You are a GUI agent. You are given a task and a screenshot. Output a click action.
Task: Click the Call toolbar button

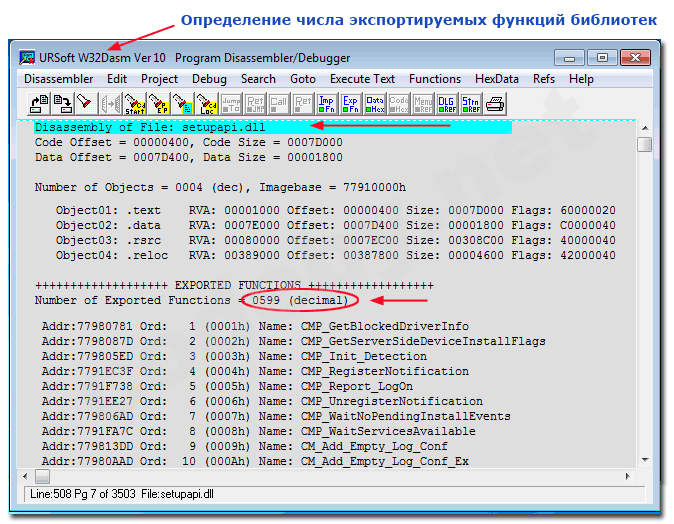(279, 104)
